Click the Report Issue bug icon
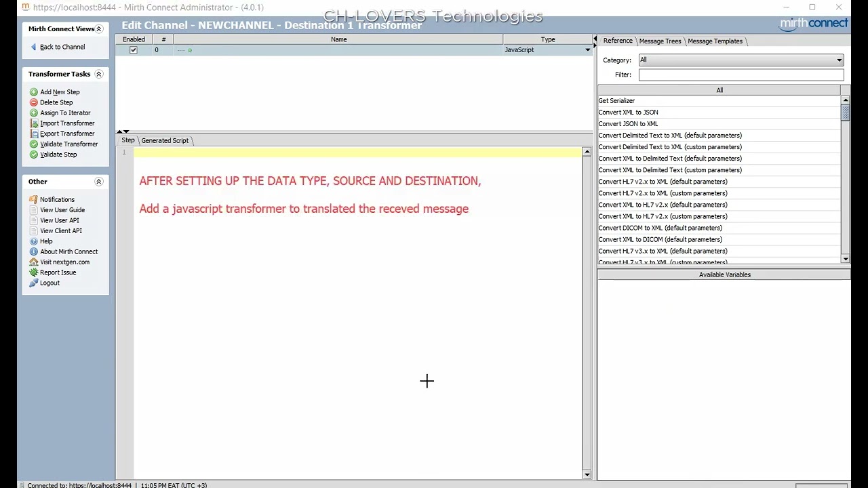 tap(34, 272)
